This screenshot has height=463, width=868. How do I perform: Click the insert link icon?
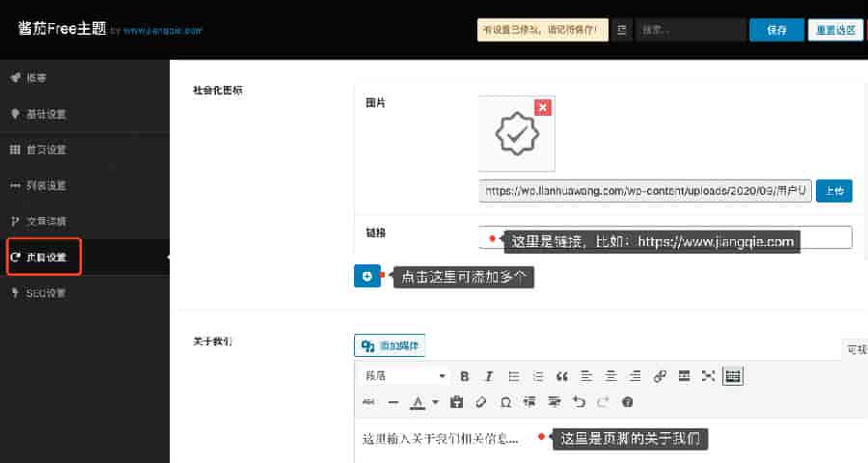pyautogui.click(x=660, y=376)
